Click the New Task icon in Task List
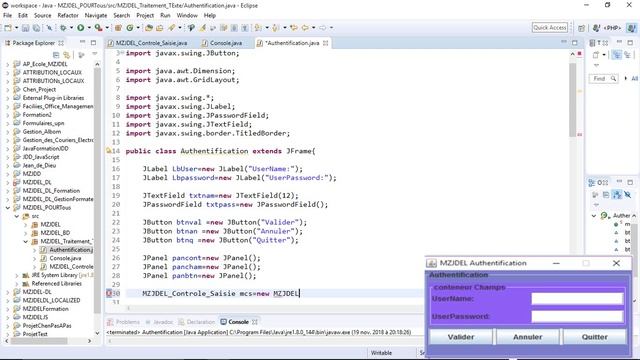The height and width of the screenshot is (360, 640). (596, 55)
